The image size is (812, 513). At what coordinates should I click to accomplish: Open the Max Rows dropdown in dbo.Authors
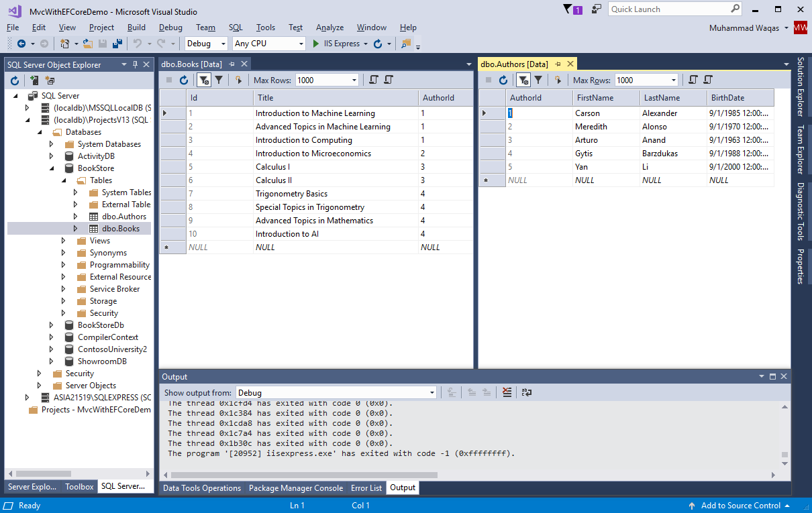tap(674, 80)
